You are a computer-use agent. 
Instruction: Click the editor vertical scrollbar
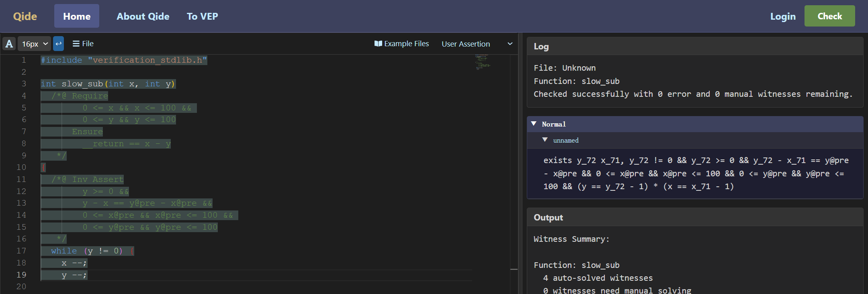pyautogui.click(x=514, y=174)
